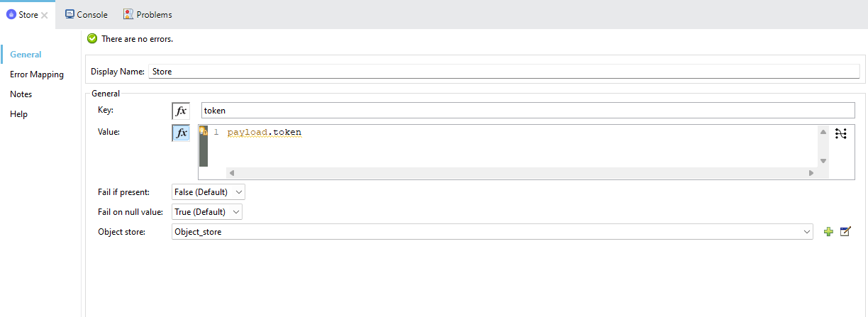This screenshot has height=317, width=868.
Task: Click the scroll right arrow in Value editor
Action: point(811,173)
